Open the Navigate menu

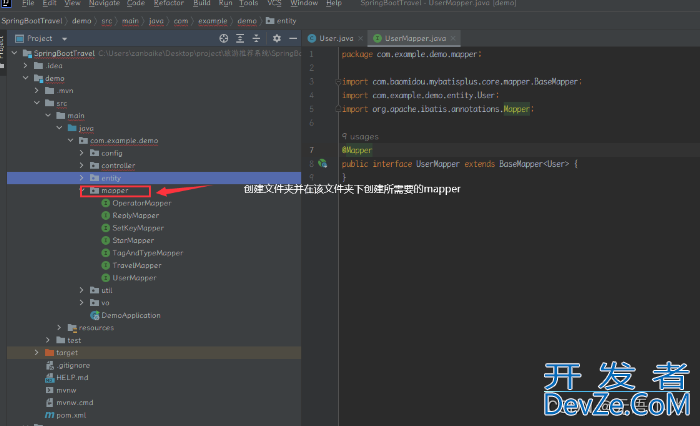pos(104,3)
